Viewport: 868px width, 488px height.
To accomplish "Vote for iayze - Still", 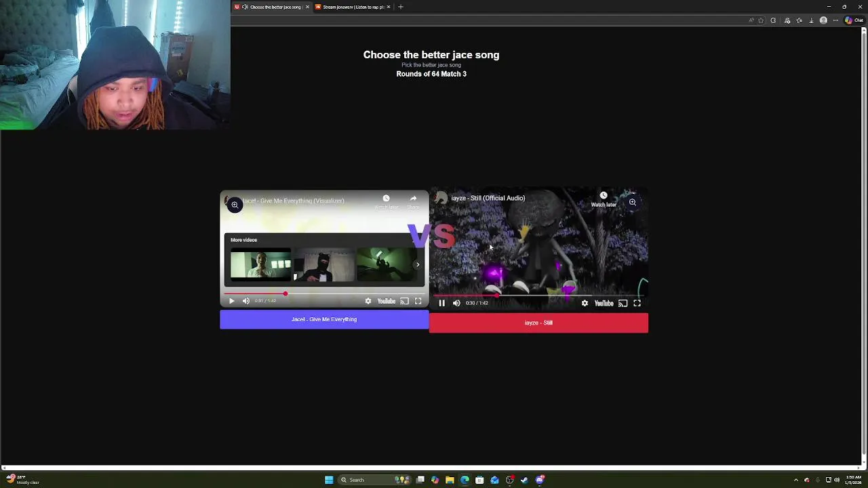I will tap(538, 323).
